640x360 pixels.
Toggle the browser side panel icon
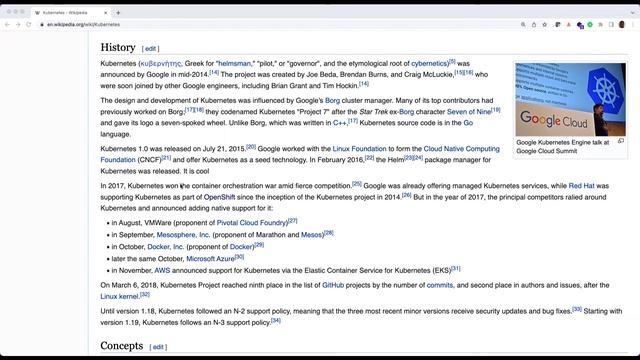point(611,24)
